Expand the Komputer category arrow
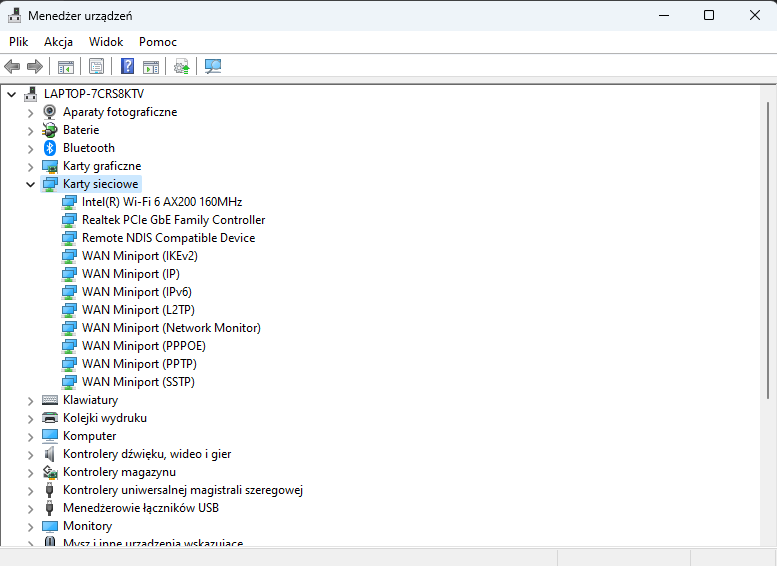This screenshot has height=566, width=777. click(31, 437)
